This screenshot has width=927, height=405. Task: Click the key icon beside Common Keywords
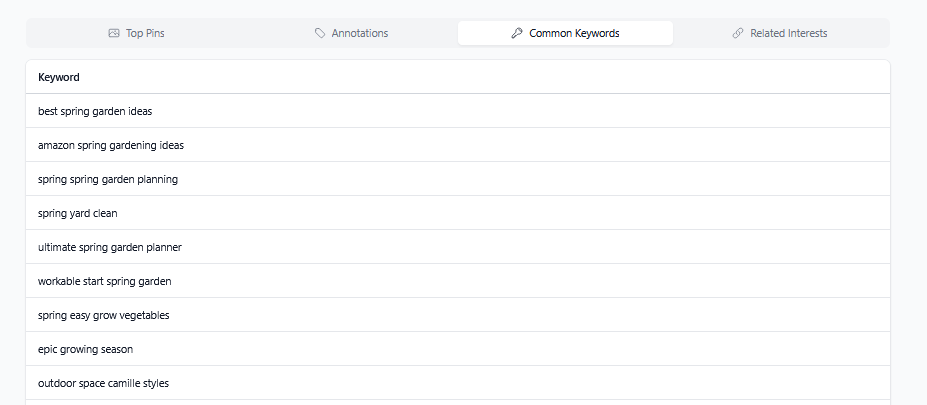click(517, 33)
